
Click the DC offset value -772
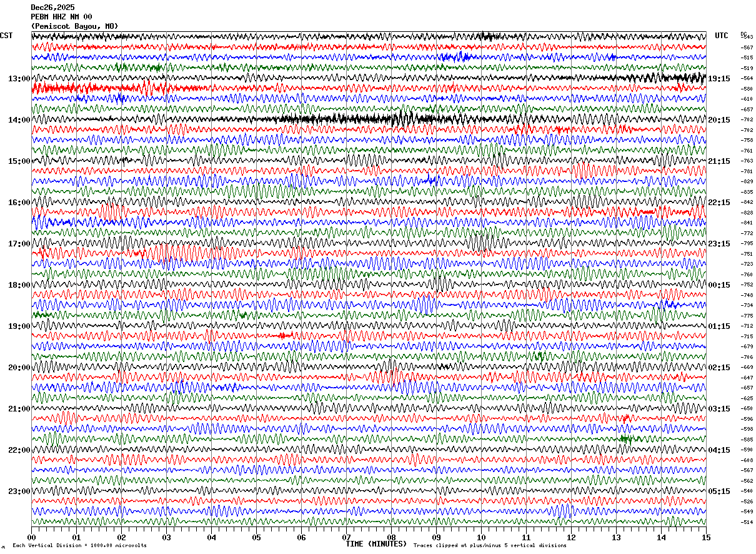click(747, 233)
